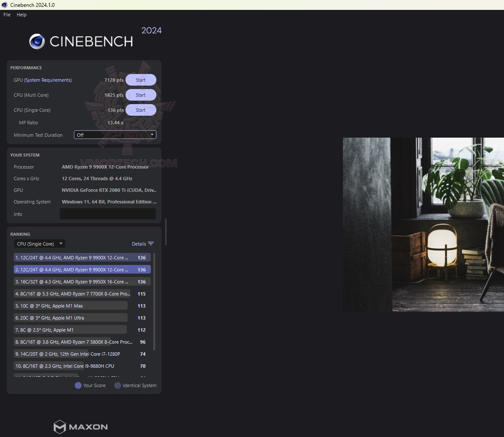Click the Cinebench title bar app icon
This screenshot has height=437, width=504.
coord(4,5)
